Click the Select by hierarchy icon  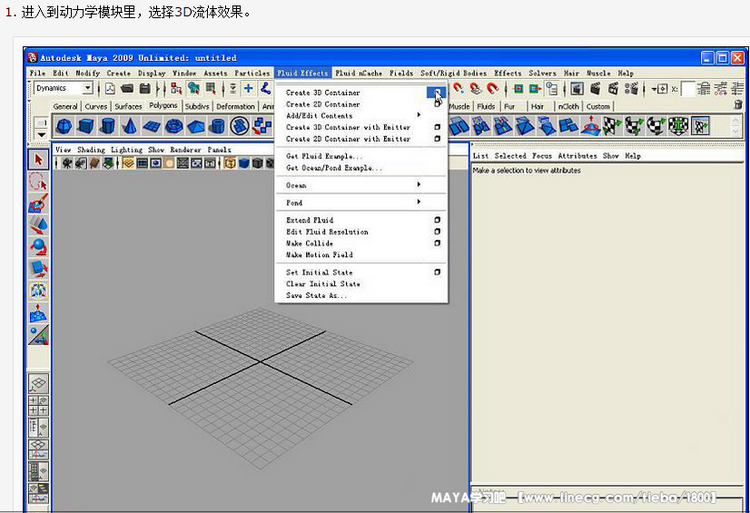tap(176, 88)
